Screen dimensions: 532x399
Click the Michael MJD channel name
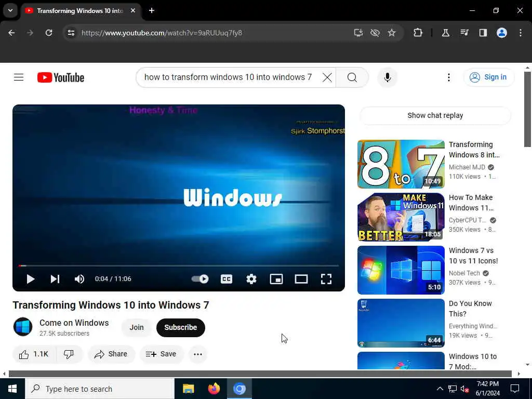pyautogui.click(x=467, y=167)
